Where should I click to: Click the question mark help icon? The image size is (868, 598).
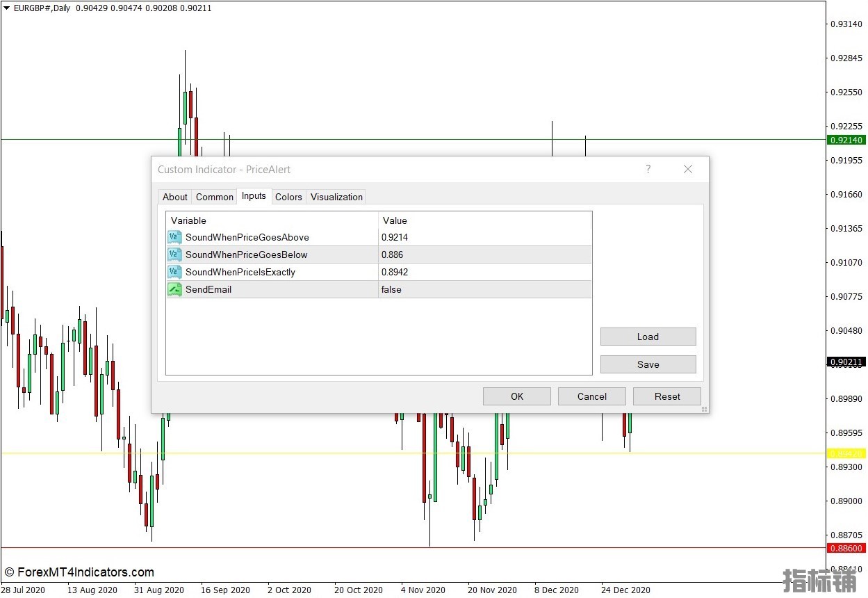tap(648, 169)
